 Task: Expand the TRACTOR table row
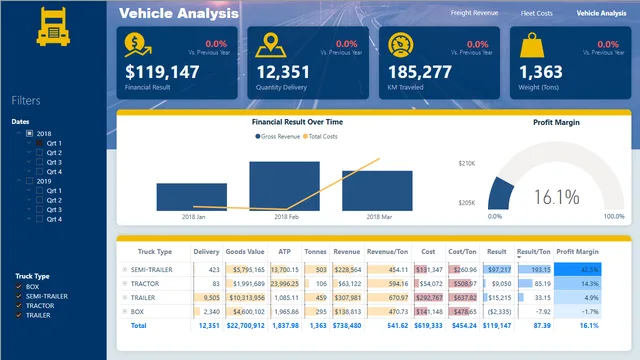[125, 283]
